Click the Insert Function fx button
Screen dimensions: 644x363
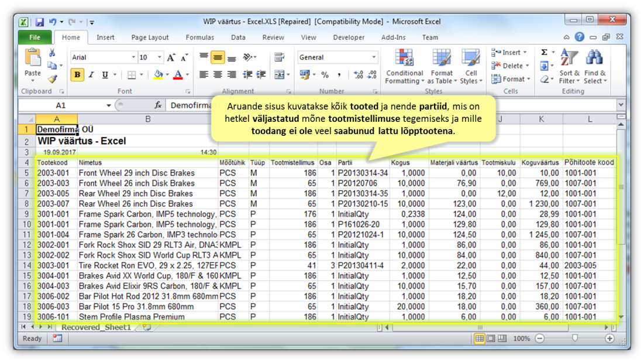158,105
